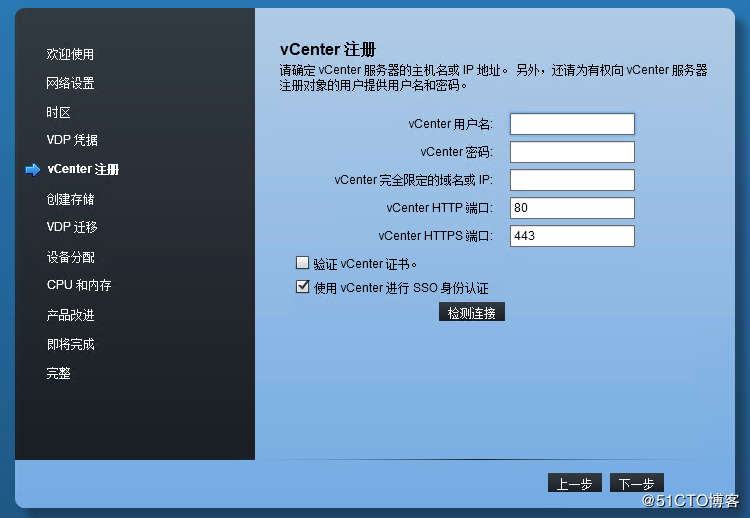The height and width of the screenshot is (518, 750).
Task: Select 完整 step in sidebar
Action: [58, 373]
